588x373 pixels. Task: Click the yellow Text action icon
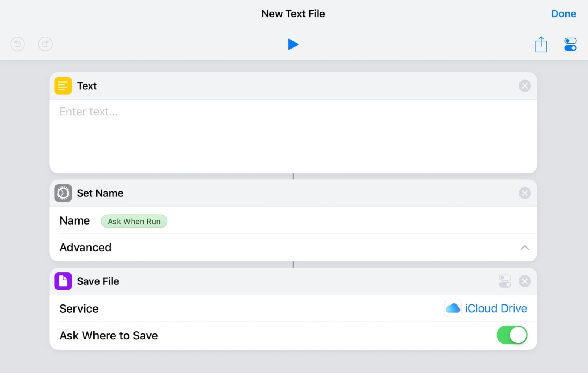(63, 86)
